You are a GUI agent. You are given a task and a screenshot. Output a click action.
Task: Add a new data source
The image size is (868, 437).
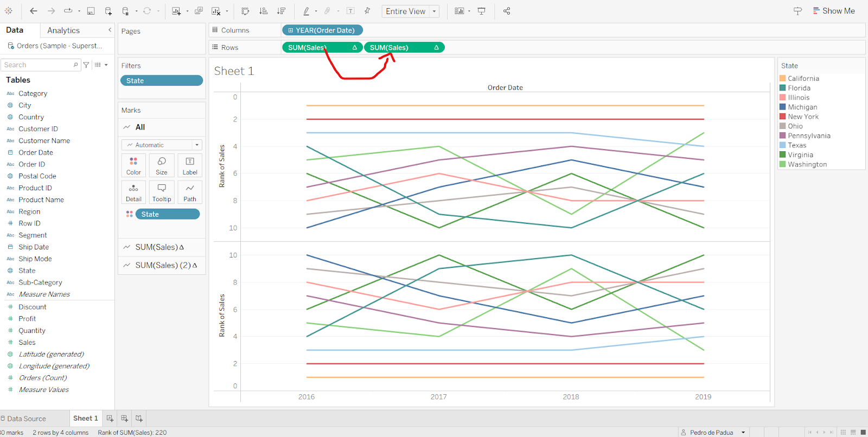[108, 11]
